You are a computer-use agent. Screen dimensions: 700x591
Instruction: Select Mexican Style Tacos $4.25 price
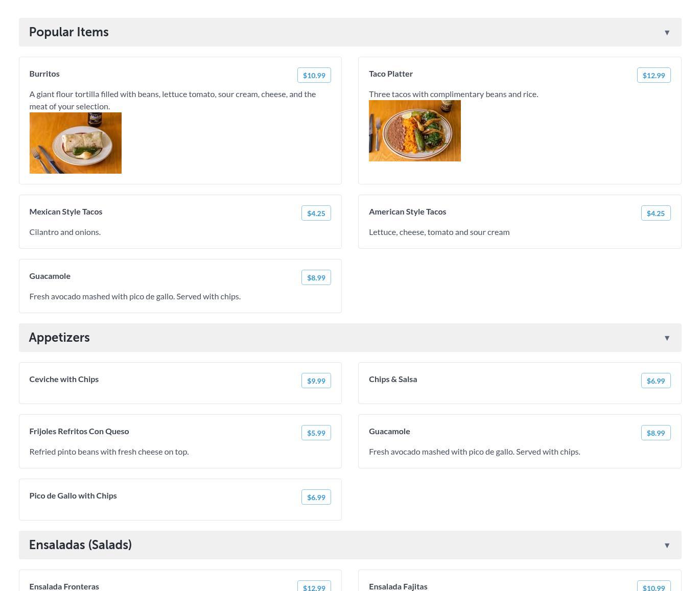[x=316, y=213]
